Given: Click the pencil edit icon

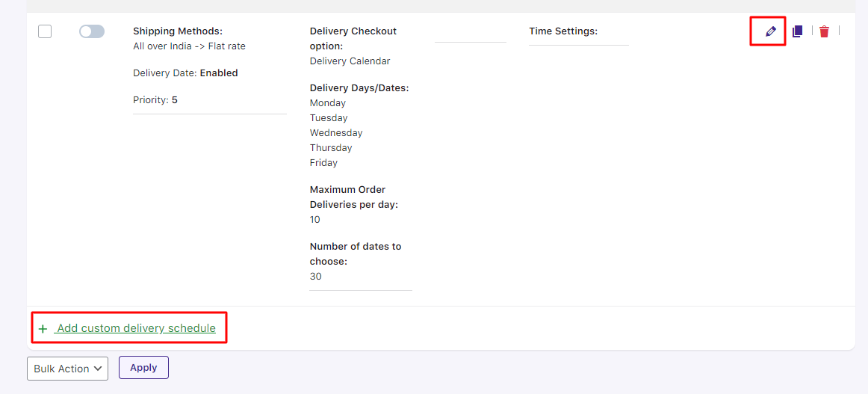Looking at the screenshot, I should (771, 31).
